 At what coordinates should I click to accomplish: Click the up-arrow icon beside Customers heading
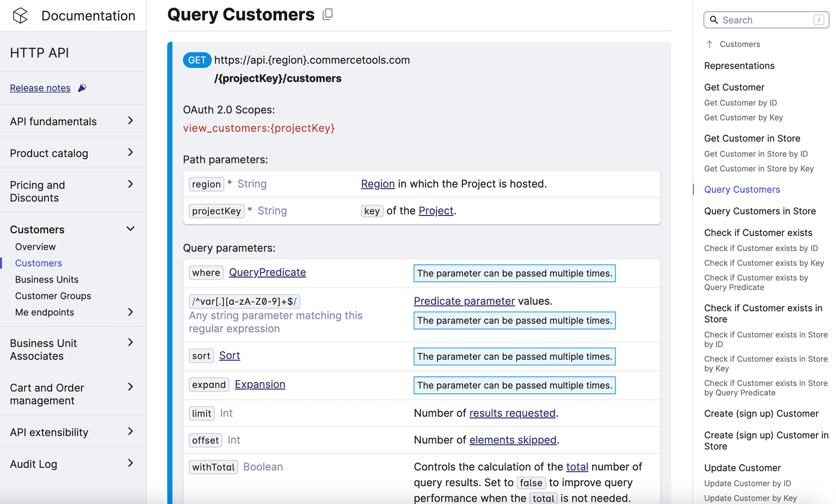pyautogui.click(x=710, y=44)
